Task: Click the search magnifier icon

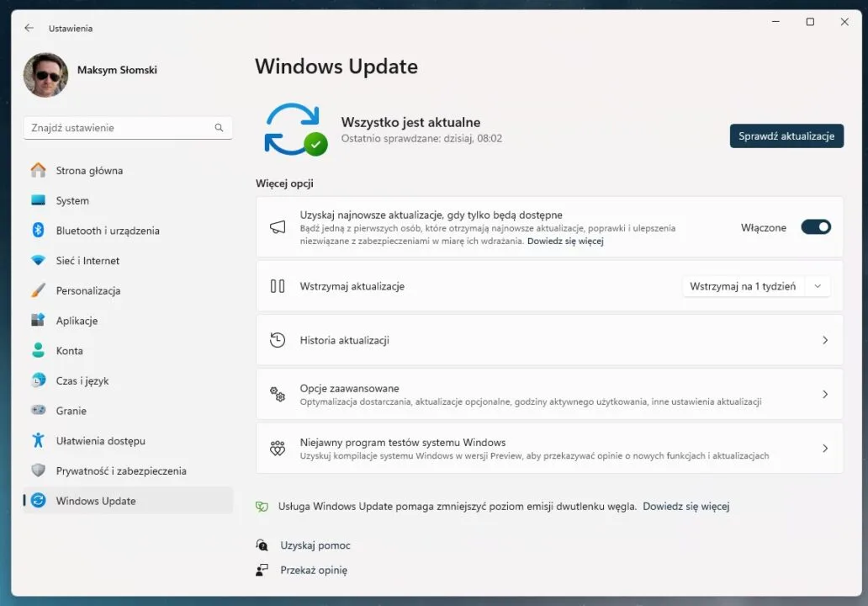Action: click(219, 128)
